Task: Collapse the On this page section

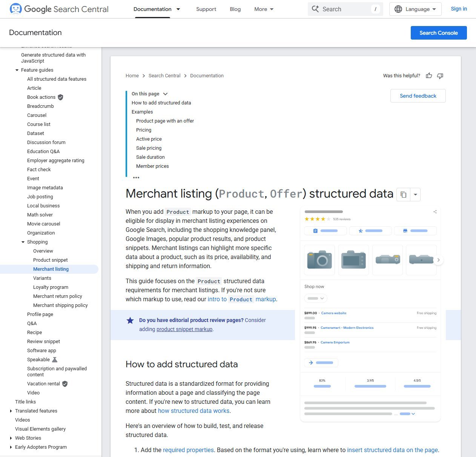Action: coord(165,94)
